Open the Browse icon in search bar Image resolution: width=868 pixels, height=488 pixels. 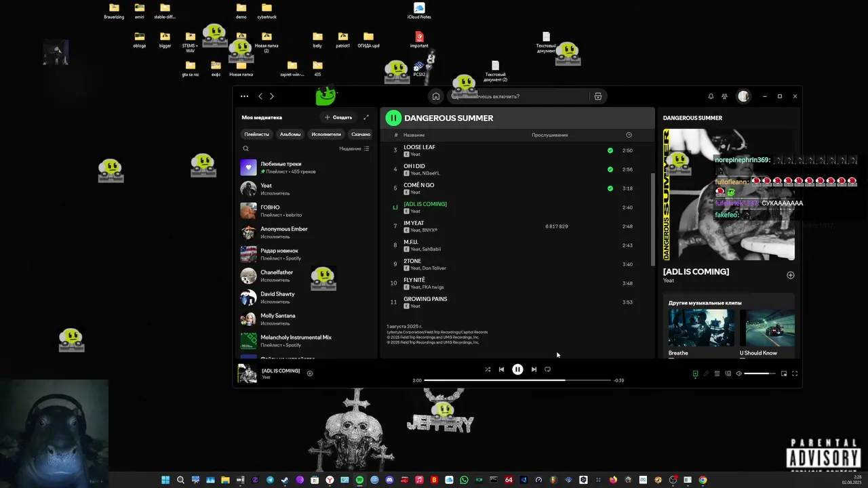click(x=597, y=96)
